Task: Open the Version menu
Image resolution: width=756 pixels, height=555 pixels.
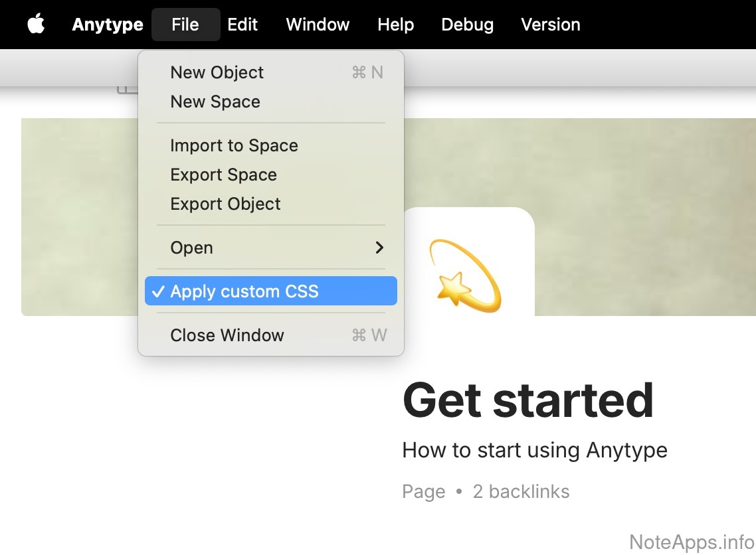Action: pos(550,25)
